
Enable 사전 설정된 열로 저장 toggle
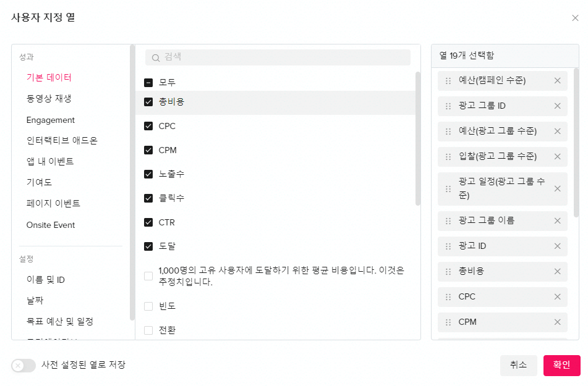23,365
